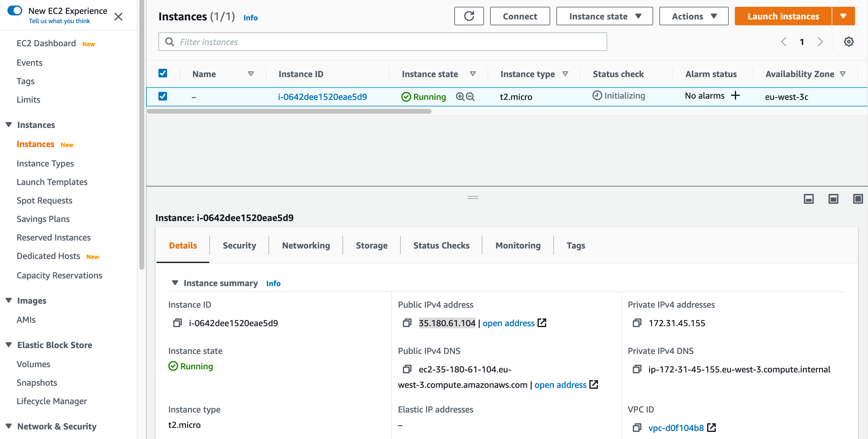Uncheck the select-all checkbox in header
The image size is (868, 439).
[x=162, y=73]
